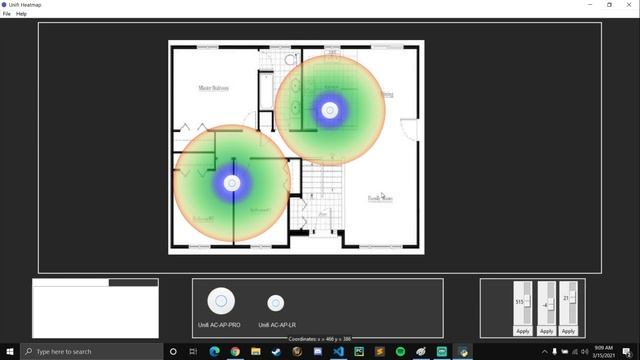Click the Coordinates readout text
This screenshot has width=640, height=360.
320,339
